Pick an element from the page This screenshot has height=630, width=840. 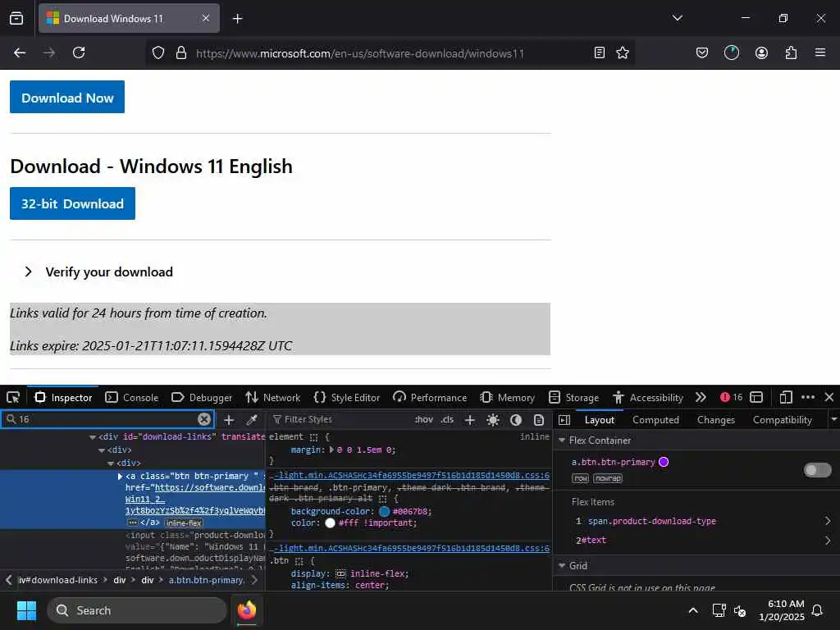(x=13, y=398)
